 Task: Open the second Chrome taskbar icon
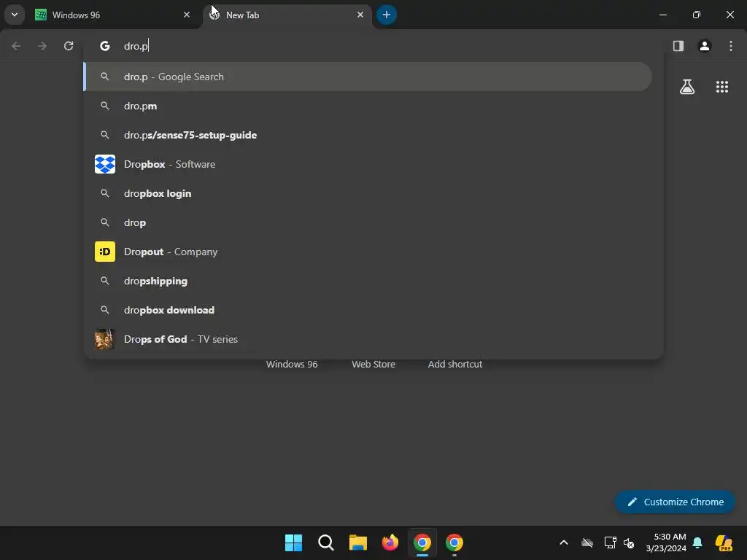coord(454,542)
